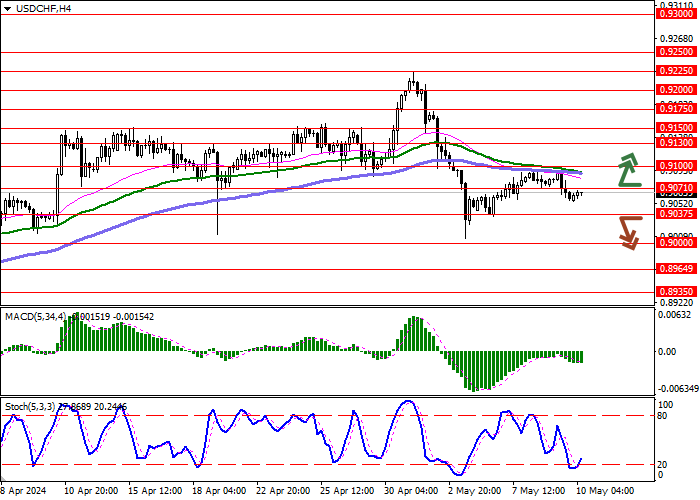700x500 pixels.
Task: Click the 0.90520 price axis value
Action: (677, 204)
